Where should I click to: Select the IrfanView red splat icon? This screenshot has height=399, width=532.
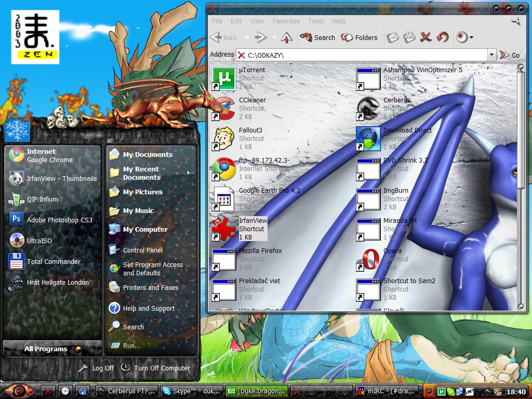coord(223,229)
